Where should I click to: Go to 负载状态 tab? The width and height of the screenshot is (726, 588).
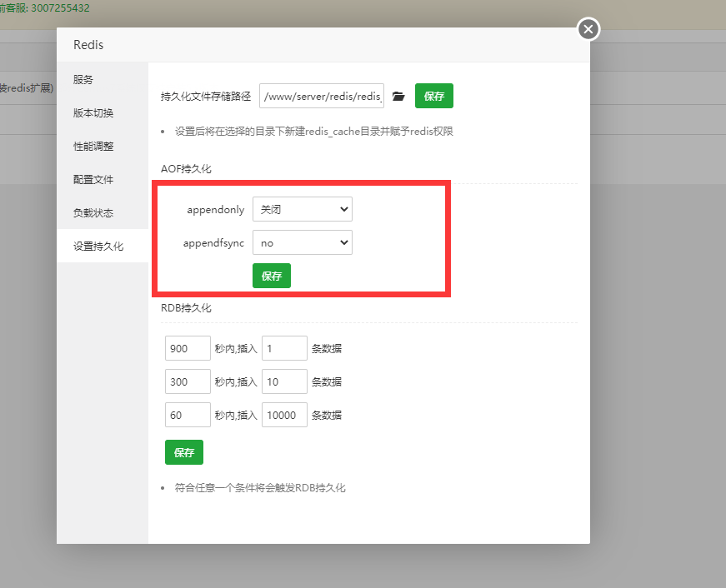coord(103,213)
